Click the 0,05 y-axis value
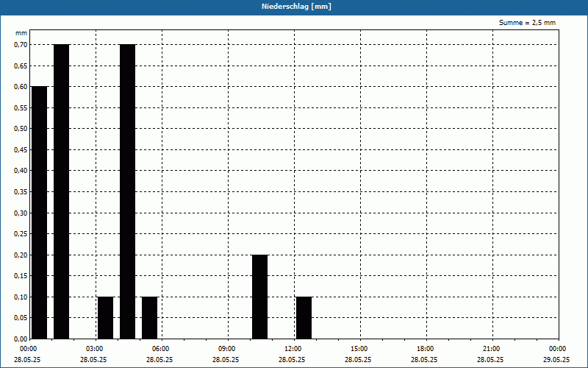The height and width of the screenshot is (368, 588). (21, 318)
